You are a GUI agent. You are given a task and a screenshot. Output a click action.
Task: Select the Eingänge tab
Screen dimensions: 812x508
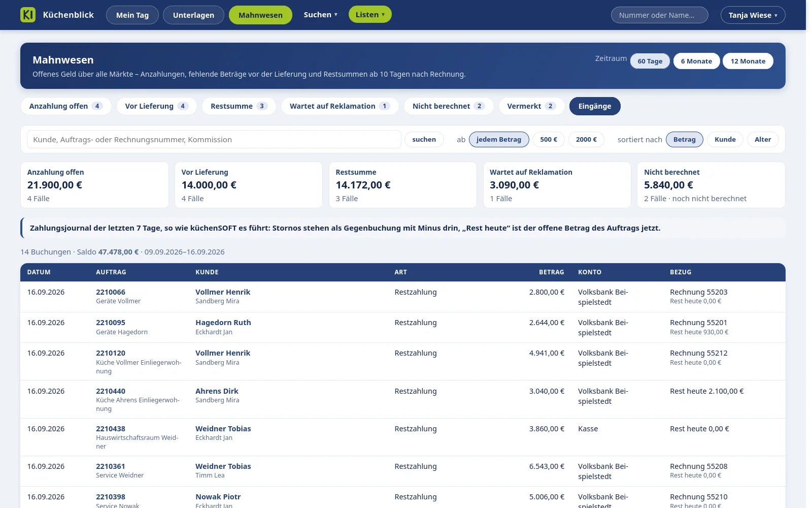point(595,106)
